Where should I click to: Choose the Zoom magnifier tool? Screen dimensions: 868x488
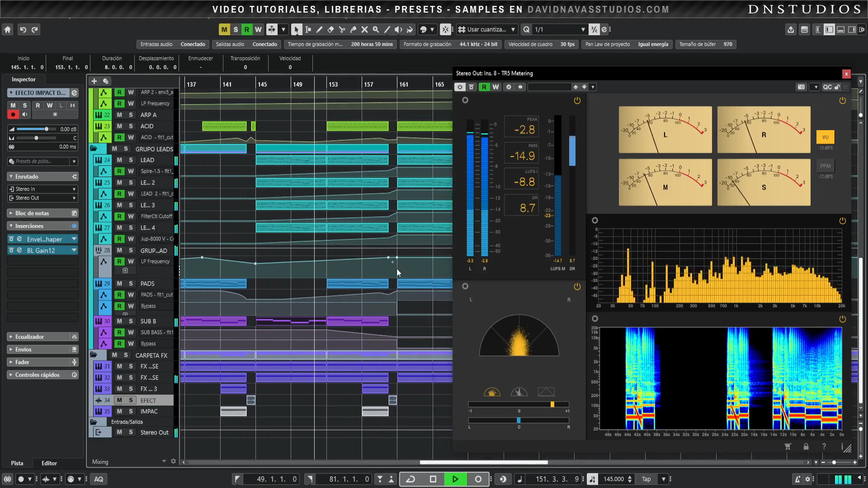[x=375, y=30]
